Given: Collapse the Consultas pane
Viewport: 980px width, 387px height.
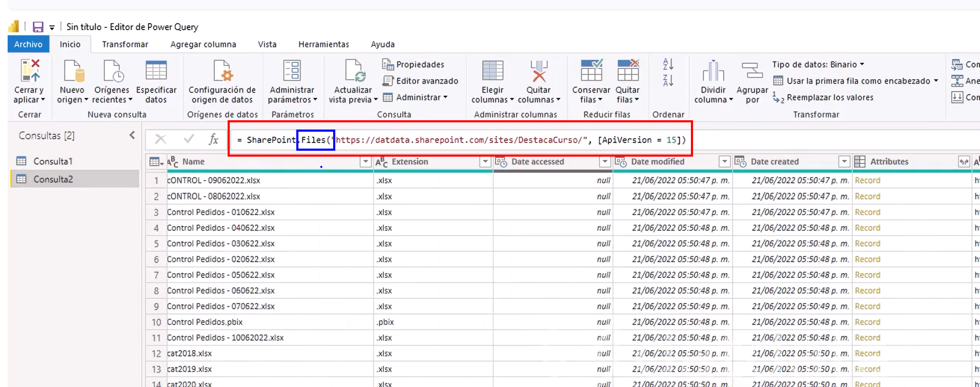Looking at the screenshot, I should 132,135.
